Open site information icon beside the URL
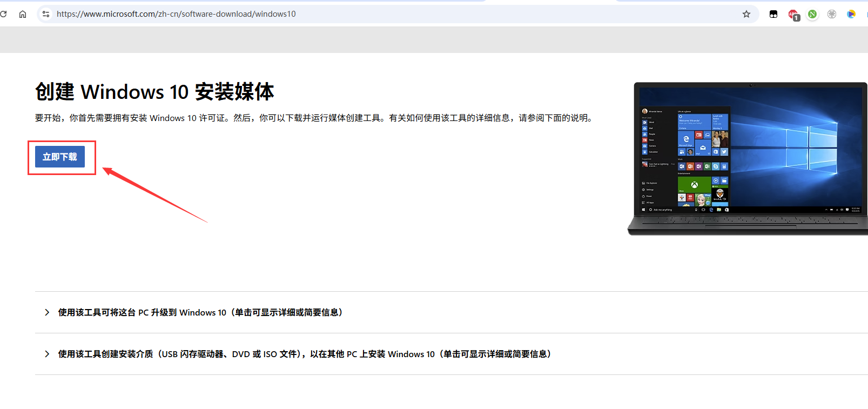 46,14
